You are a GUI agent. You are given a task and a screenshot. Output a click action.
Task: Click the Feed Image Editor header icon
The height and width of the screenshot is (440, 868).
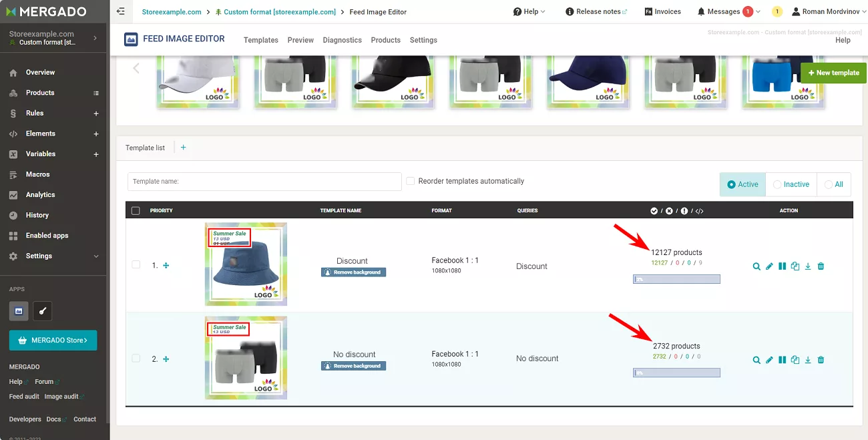coord(132,39)
